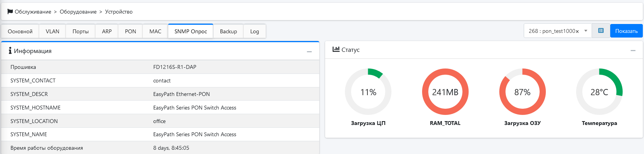
Task: Switch to the VLAN tab
Action: click(52, 31)
